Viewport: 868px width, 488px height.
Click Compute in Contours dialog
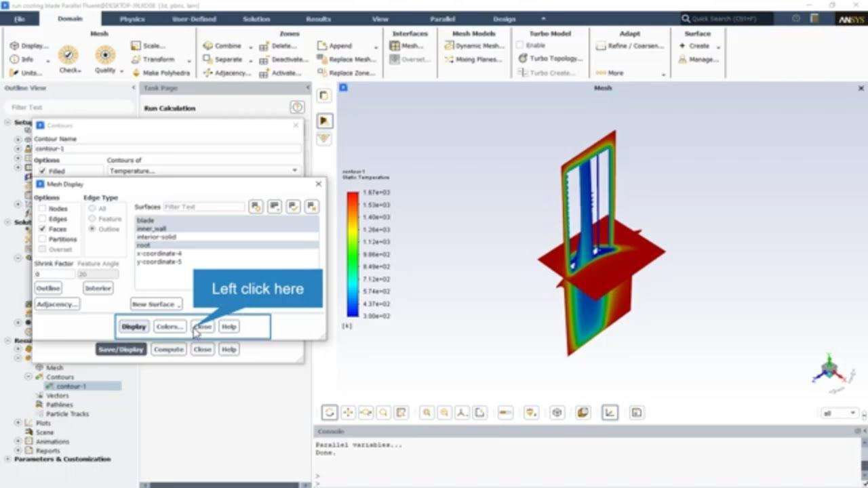click(x=169, y=349)
